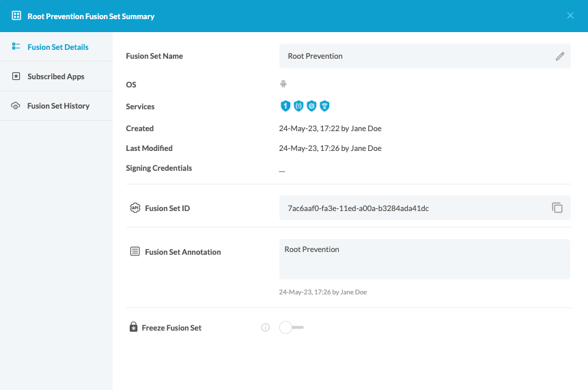588x390 pixels.
Task: Click the first service shield icon with number 1
Action: click(x=285, y=106)
